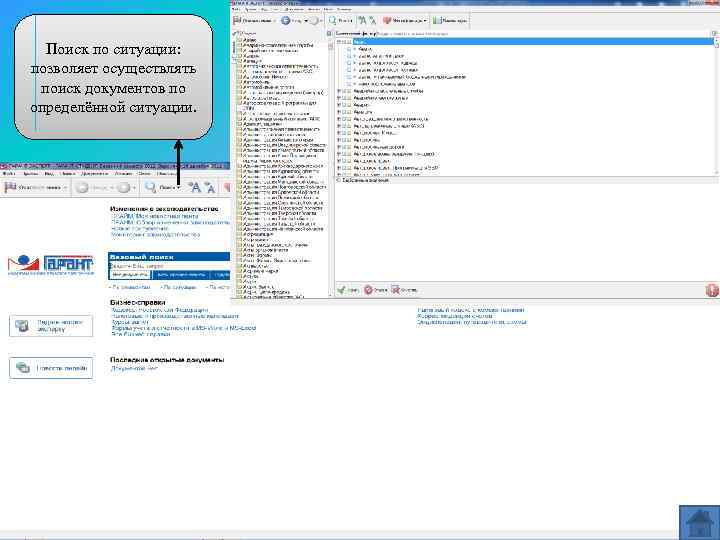Click the Задать вопрос эксперту button
Image resolution: width=720 pixels, height=540 pixels.
[x=51, y=326]
